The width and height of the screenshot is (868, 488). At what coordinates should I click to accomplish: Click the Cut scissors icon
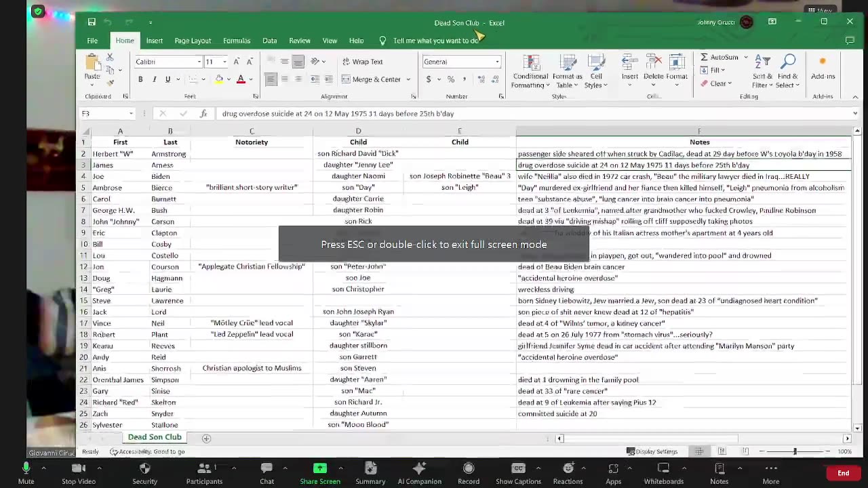110,59
